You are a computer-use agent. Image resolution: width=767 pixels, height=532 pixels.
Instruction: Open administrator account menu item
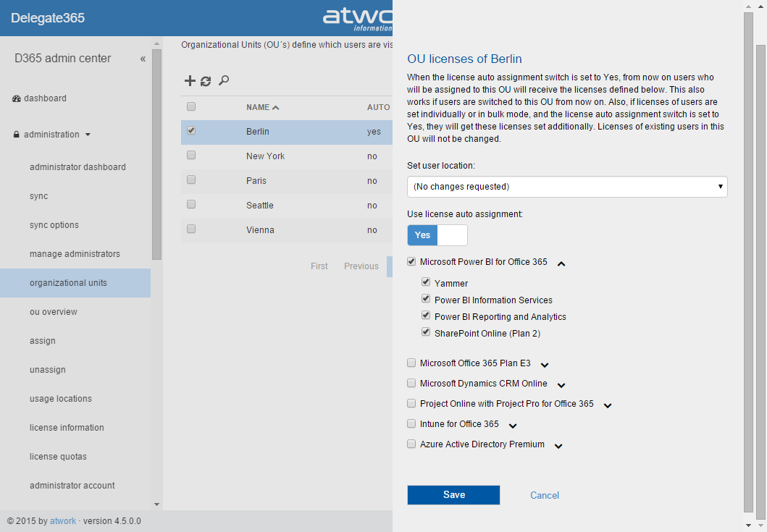pyautogui.click(x=72, y=486)
